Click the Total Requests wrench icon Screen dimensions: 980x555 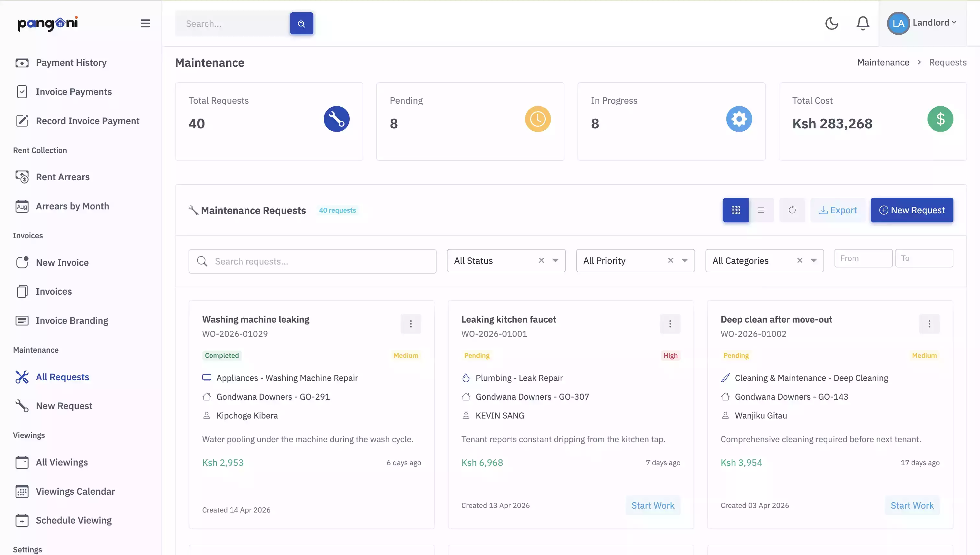[336, 119]
